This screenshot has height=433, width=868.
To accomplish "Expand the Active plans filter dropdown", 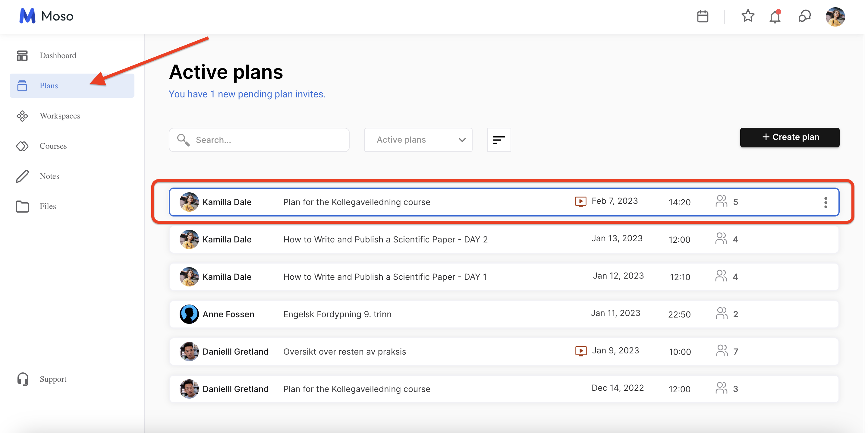I will click(x=418, y=140).
